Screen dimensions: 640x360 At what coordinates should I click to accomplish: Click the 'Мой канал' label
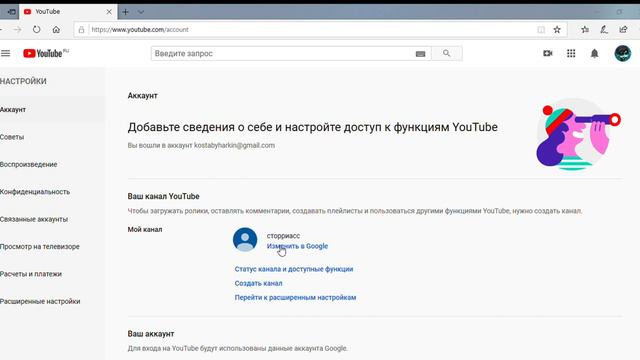145,229
